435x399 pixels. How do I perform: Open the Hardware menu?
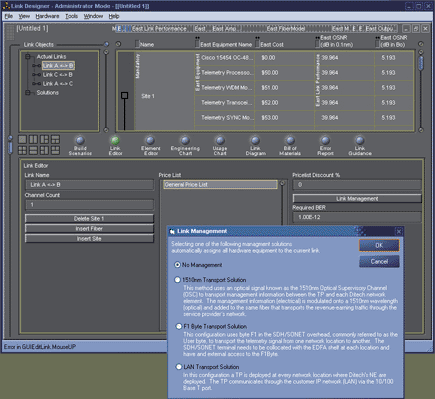[x=47, y=16]
